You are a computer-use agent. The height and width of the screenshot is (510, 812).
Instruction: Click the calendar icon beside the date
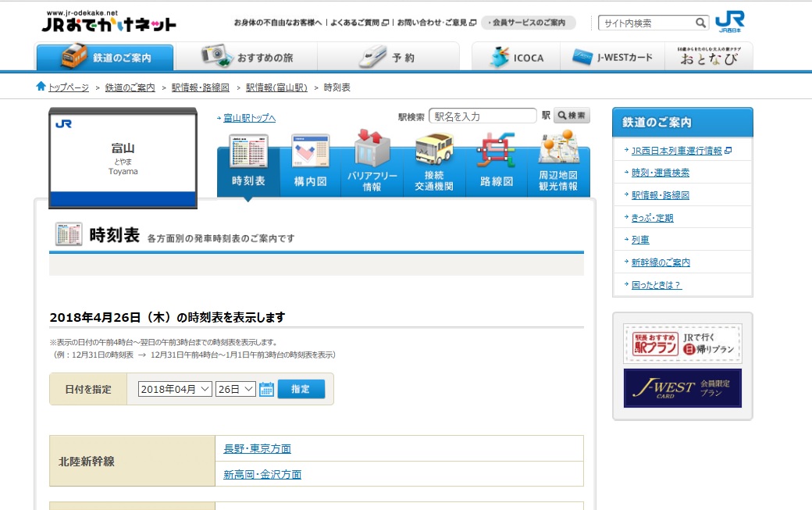(266, 389)
